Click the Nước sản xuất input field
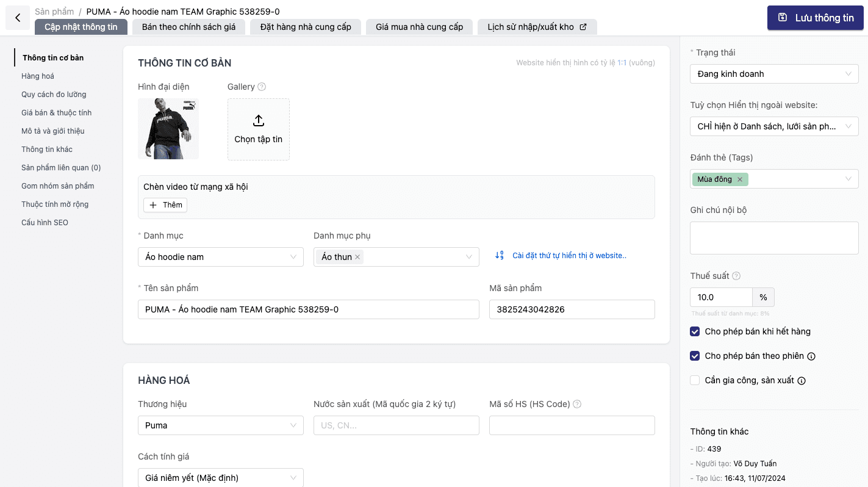The height and width of the screenshot is (487, 868). point(396,425)
